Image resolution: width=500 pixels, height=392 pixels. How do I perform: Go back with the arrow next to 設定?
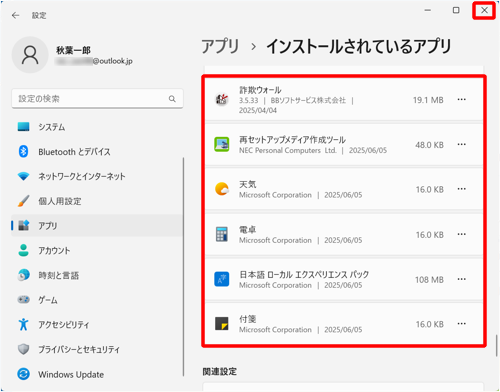coord(15,15)
